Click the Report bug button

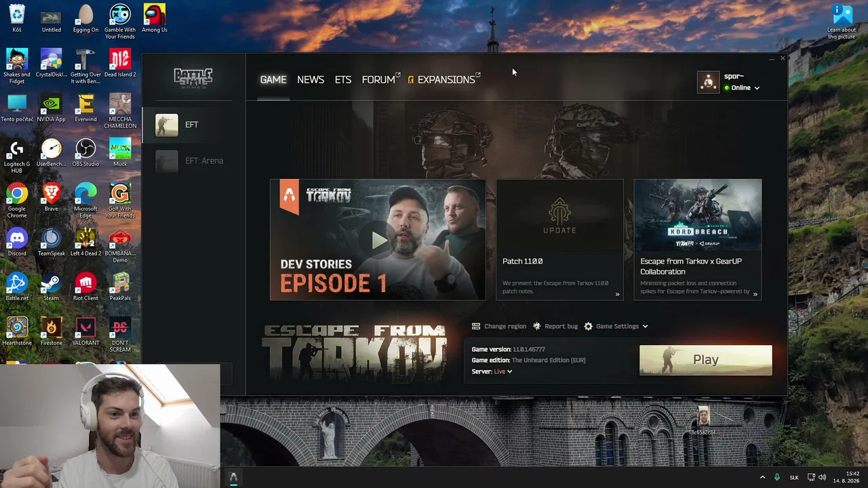pos(555,326)
